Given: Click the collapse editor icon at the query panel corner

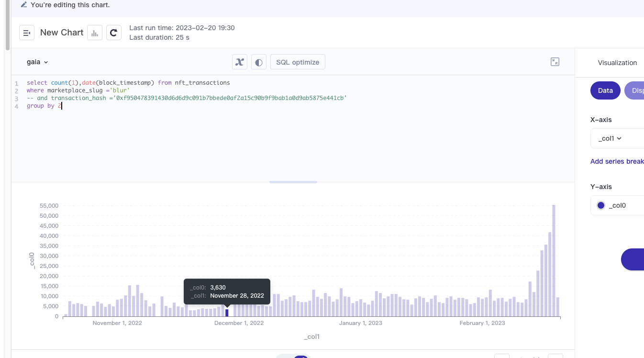Looking at the screenshot, I should pyautogui.click(x=555, y=62).
